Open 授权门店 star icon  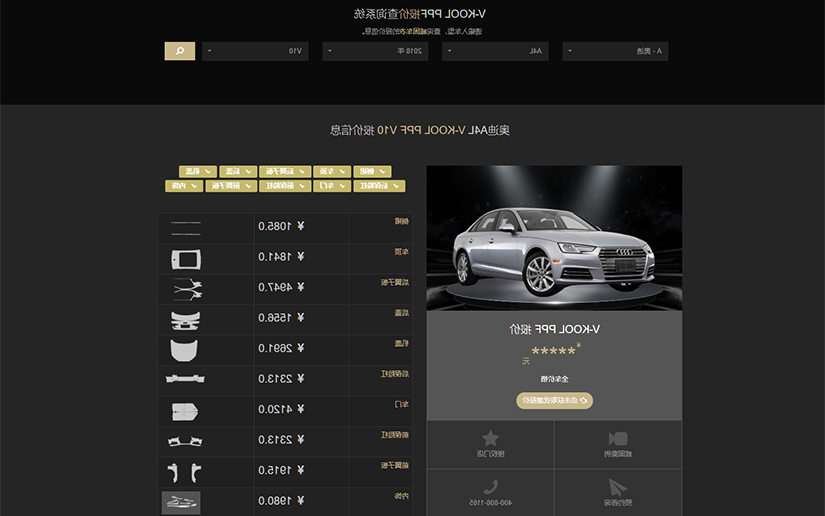point(490,438)
